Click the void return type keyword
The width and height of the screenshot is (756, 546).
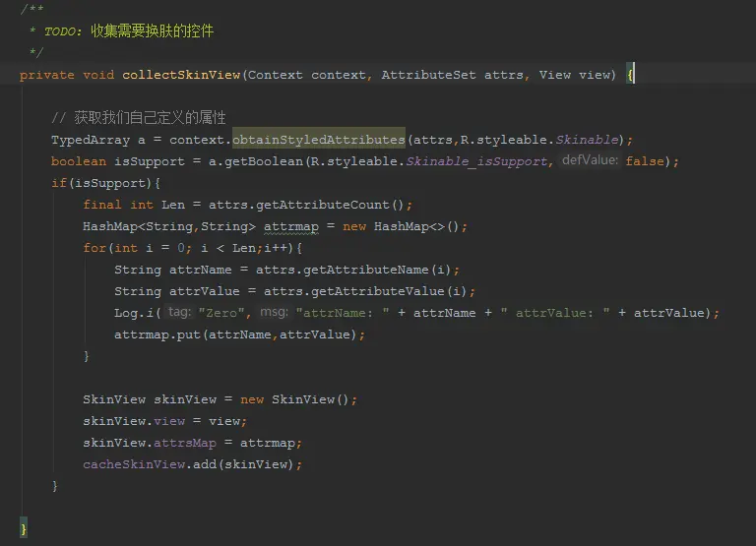98,75
